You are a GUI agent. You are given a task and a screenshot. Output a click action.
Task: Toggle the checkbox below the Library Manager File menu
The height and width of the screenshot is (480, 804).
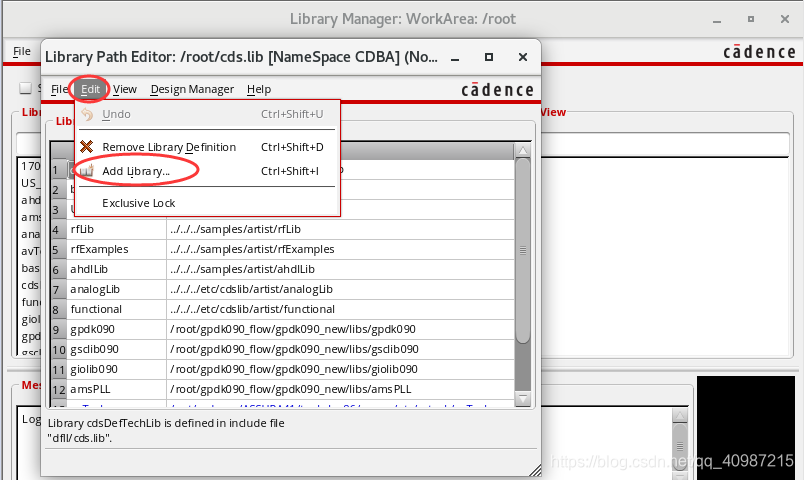26,88
